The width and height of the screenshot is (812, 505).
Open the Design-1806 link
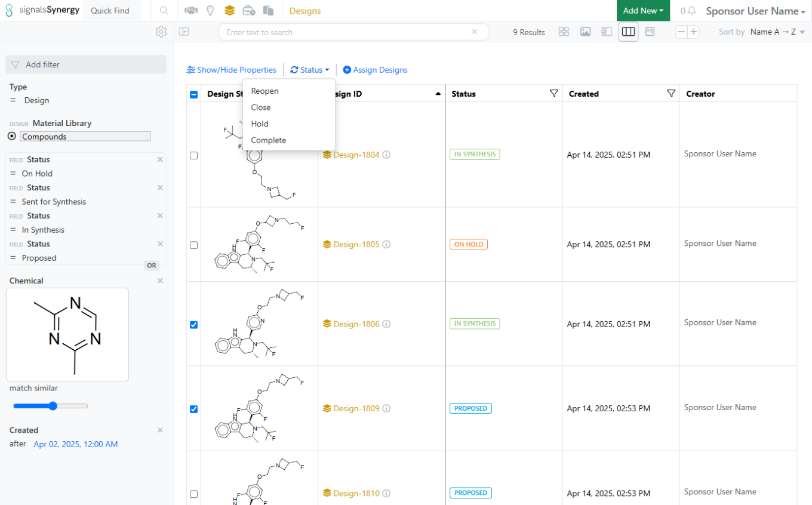coord(356,324)
